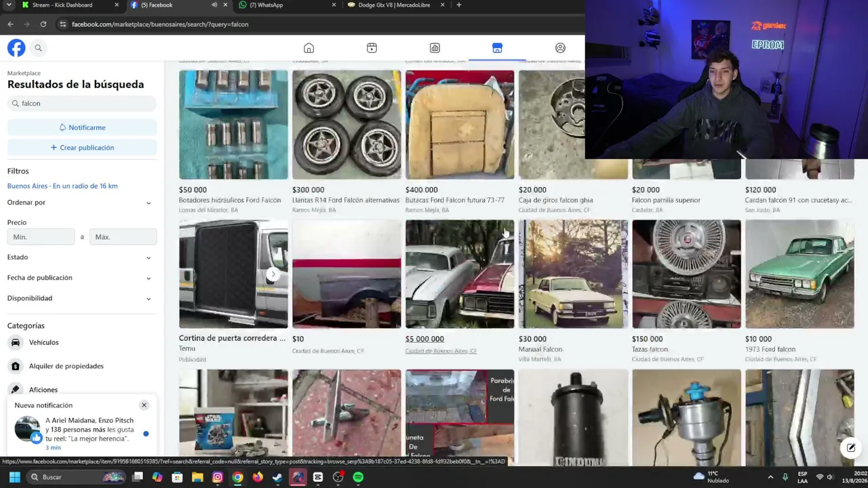Open site information icon in address bar
The width and height of the screenshot is (868, 488).
coord(62,24)
